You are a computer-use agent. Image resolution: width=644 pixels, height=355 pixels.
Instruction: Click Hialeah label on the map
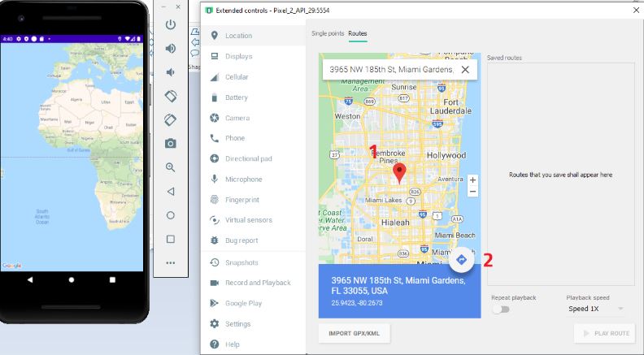395,223
